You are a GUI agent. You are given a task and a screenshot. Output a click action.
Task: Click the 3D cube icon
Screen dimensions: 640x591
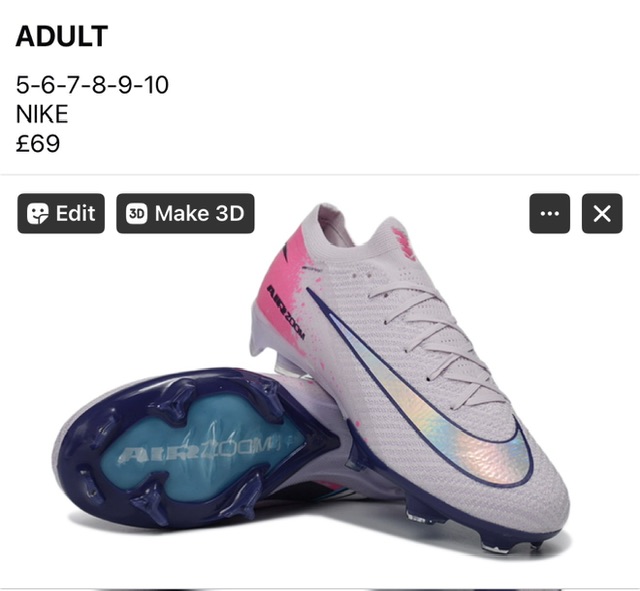[136, 213]
